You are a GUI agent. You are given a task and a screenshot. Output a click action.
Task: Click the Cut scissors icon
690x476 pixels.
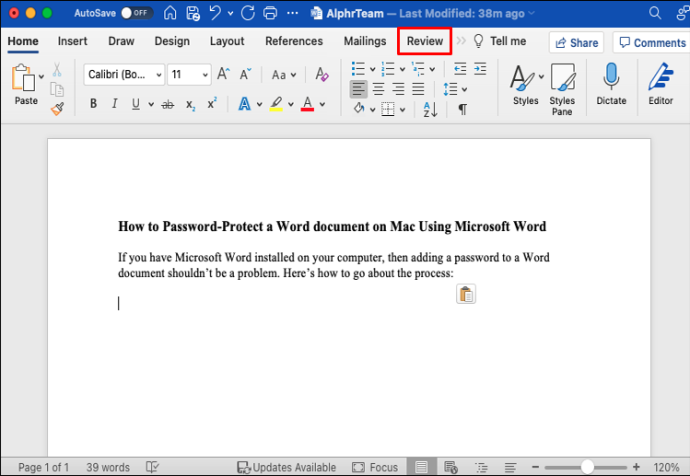coord(57,70)
